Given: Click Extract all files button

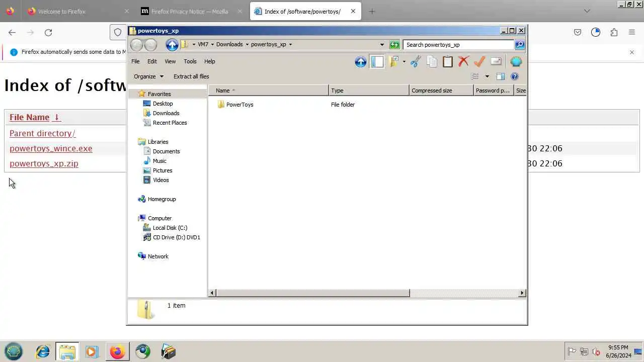Looking at the screenshot, I should (x=191, y=76).
